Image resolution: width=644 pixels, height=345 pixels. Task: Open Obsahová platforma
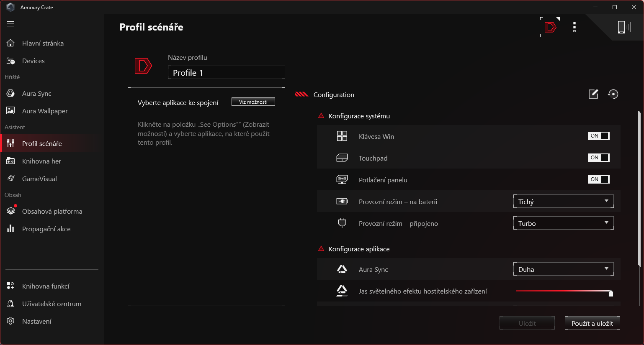[x=52, y=211]
